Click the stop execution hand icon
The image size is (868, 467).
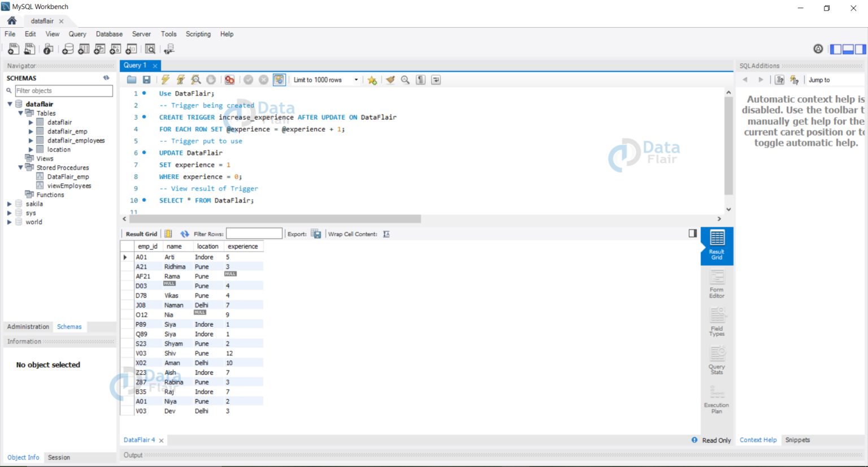[x=211, y=80]
